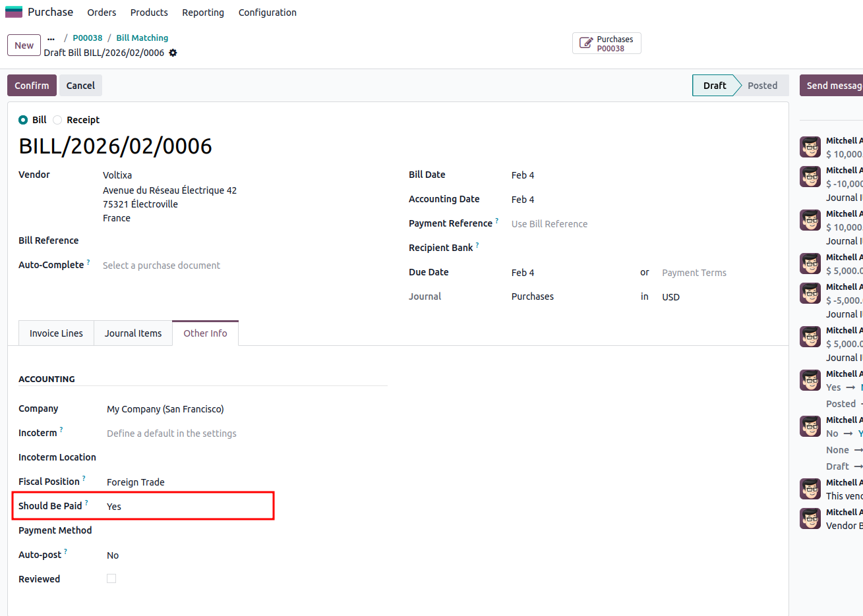
Task: Tick the Reviewed checkbox
Action: click(111, 578)
